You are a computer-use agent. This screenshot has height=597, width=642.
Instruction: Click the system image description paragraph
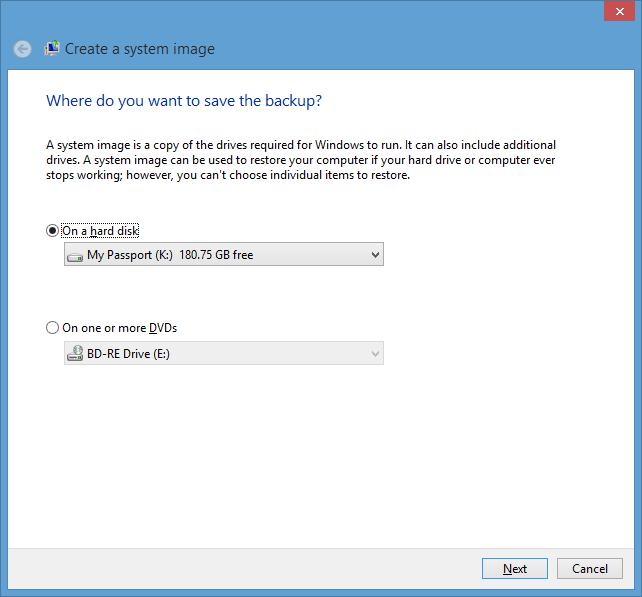click(301, 160)
